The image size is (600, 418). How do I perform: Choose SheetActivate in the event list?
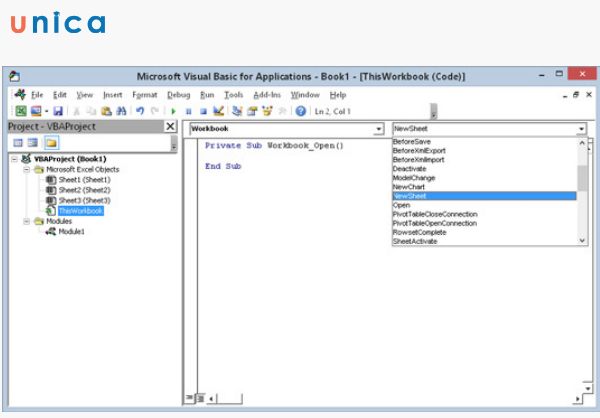[415, 241]
